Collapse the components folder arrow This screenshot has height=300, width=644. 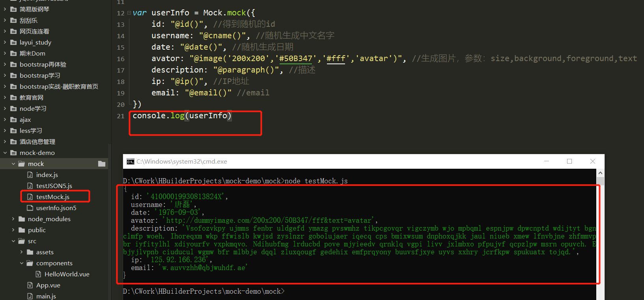21,263
